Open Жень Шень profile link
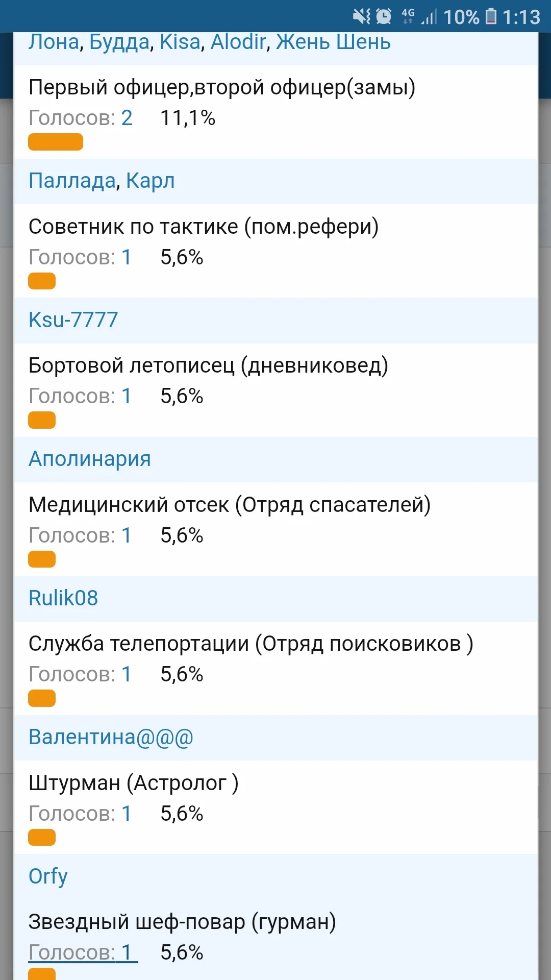 click(x=333, y=42)
